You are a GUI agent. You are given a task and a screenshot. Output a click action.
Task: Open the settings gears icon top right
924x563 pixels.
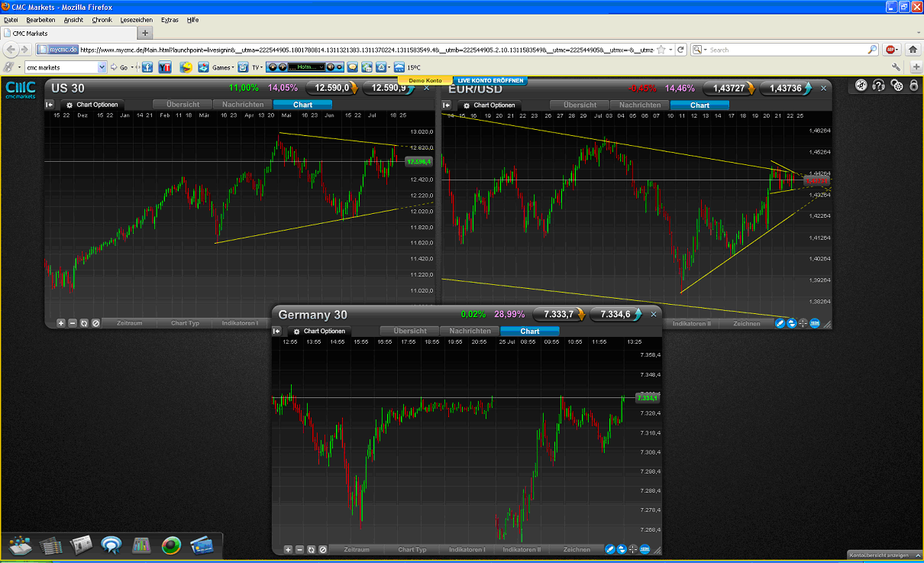pyautogui.click(x=897, y=86)
